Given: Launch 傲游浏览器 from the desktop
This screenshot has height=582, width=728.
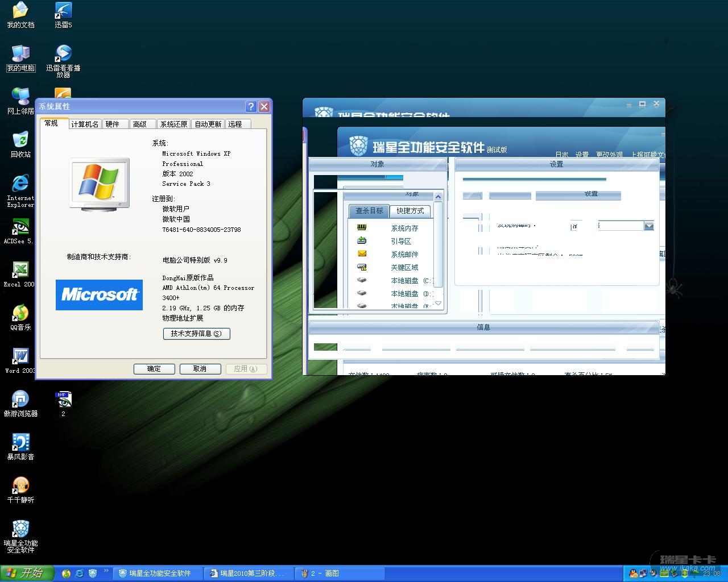Looking at the screenshot, I should coord(20,404).
